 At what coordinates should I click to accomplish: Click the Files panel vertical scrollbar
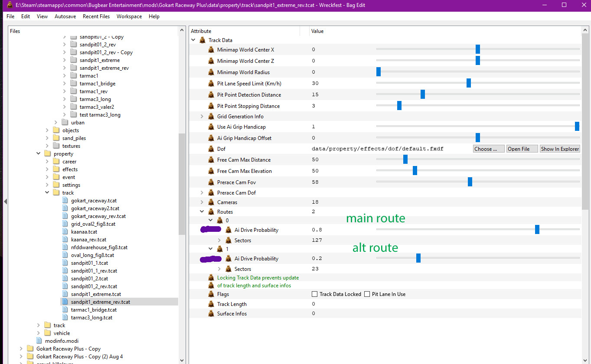[x=182, y=184]
